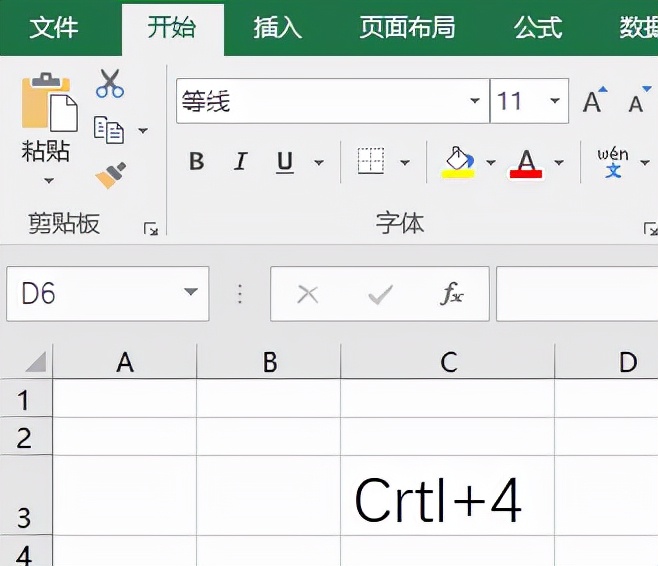Screen dimensions: 658x566
Task: Open the Name Box dropdown arrow
Action: pos(191,292)
